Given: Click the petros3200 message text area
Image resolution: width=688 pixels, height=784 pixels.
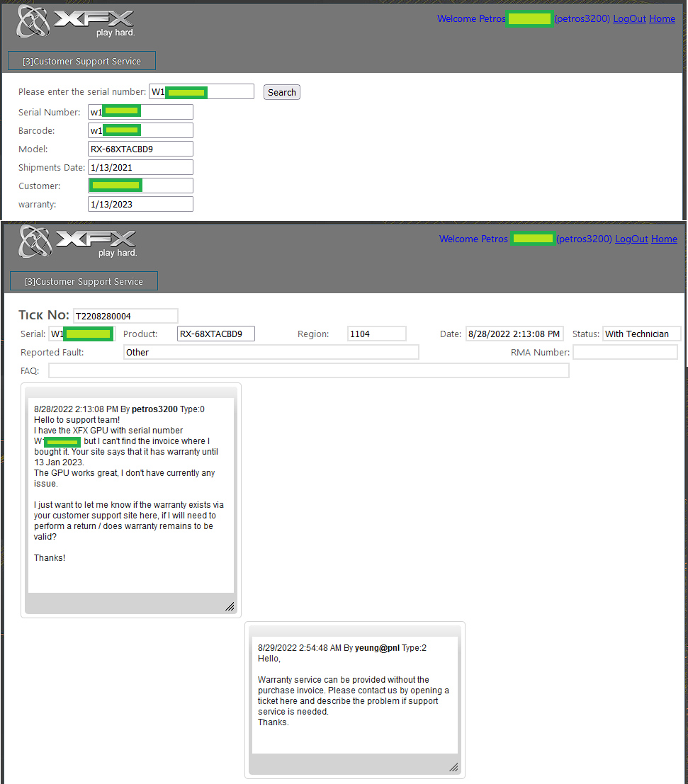Looking at the screenshot, I should (131, 495).
